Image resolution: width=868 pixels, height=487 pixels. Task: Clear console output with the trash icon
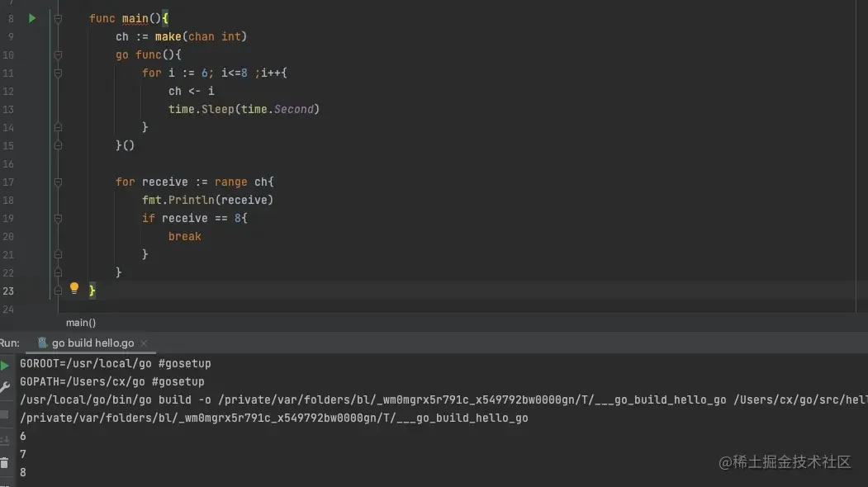click(x=4, y=462)
